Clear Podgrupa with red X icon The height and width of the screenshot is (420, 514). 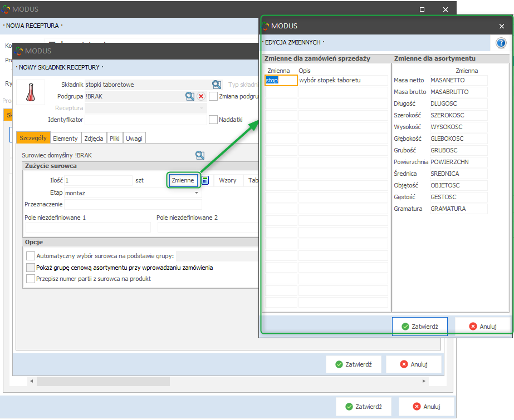[201, 96]
